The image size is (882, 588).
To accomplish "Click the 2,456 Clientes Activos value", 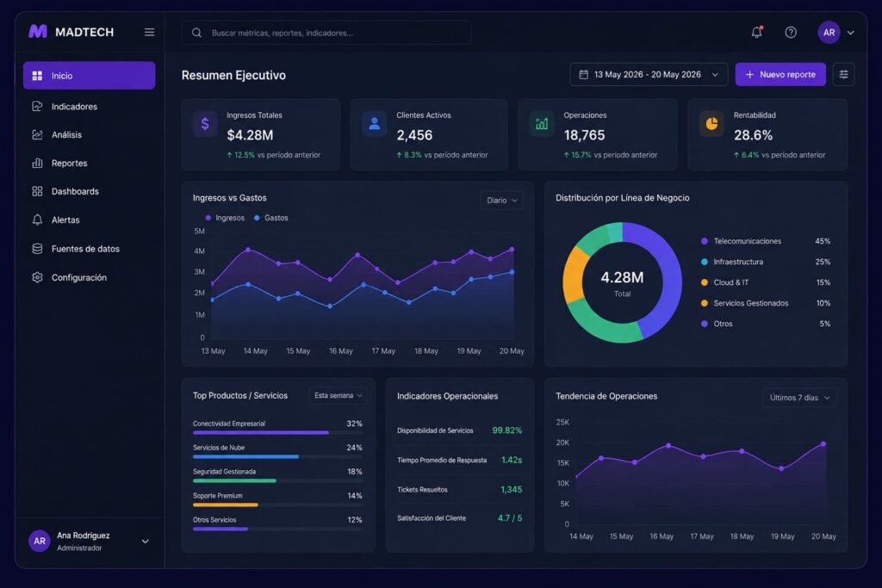I will pos(414,135).
